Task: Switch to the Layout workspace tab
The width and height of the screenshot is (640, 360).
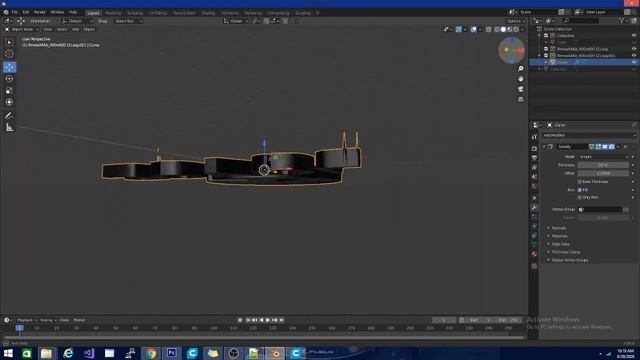Action: click(93, 13)
